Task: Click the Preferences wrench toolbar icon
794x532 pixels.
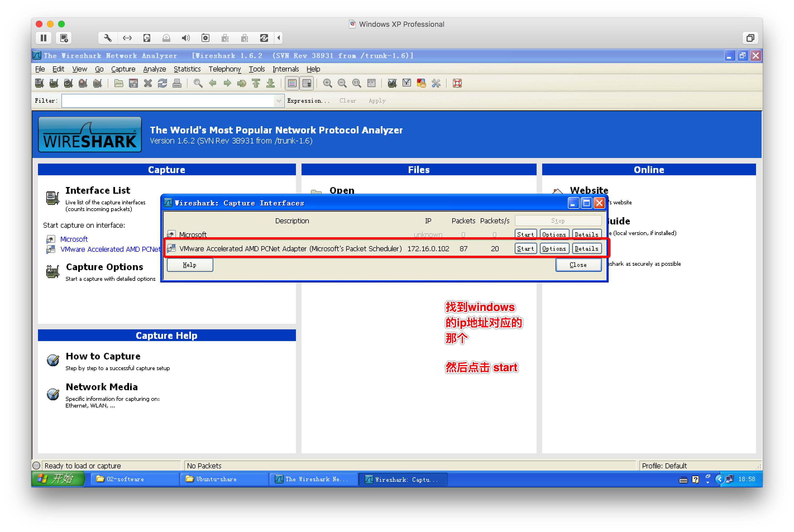Action: 436,83
